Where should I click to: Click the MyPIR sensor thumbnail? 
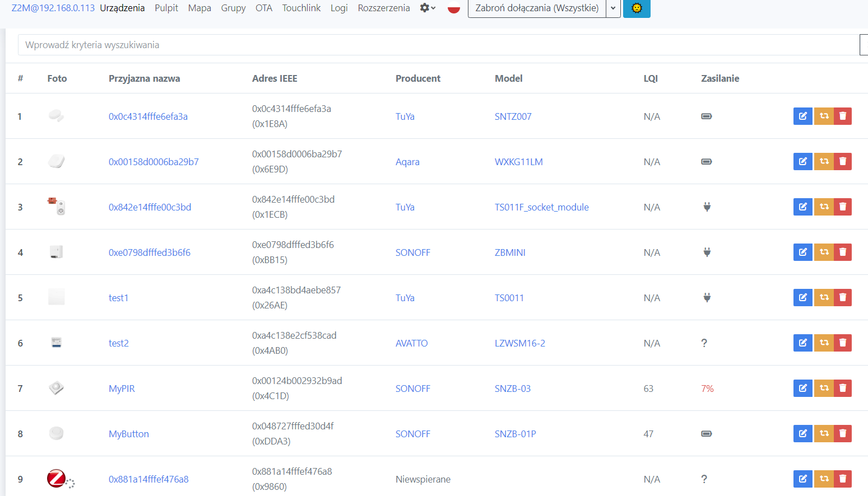56,388
